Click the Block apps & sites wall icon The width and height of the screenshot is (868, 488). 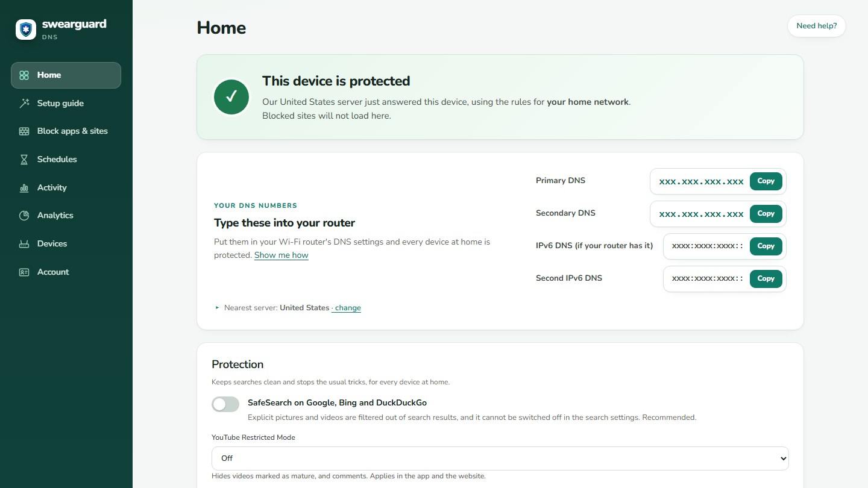(x=24, y=131)
